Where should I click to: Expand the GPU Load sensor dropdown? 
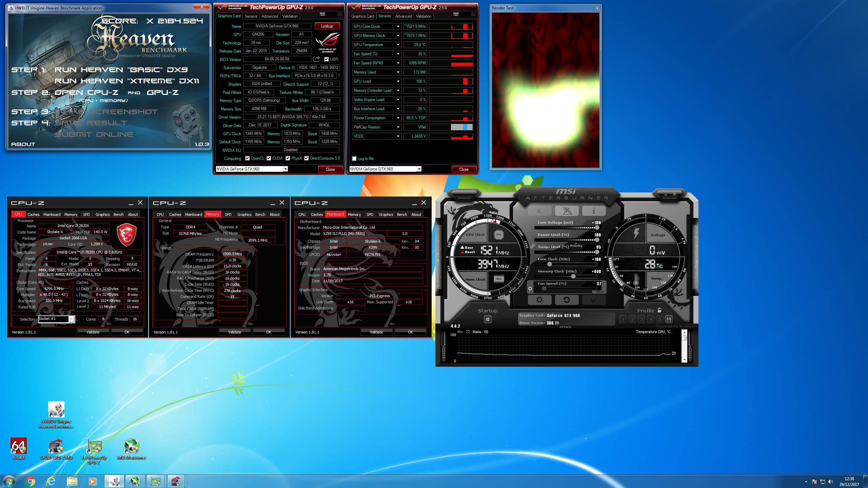398,81
